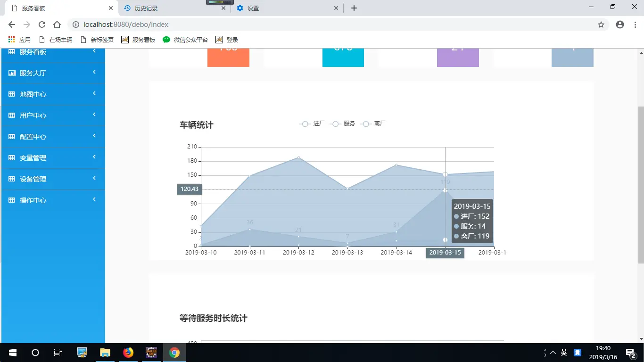The height and width of the screenshot is (362, 644).
Task: Bookmark this page with the star
Action: coord(601,25)
